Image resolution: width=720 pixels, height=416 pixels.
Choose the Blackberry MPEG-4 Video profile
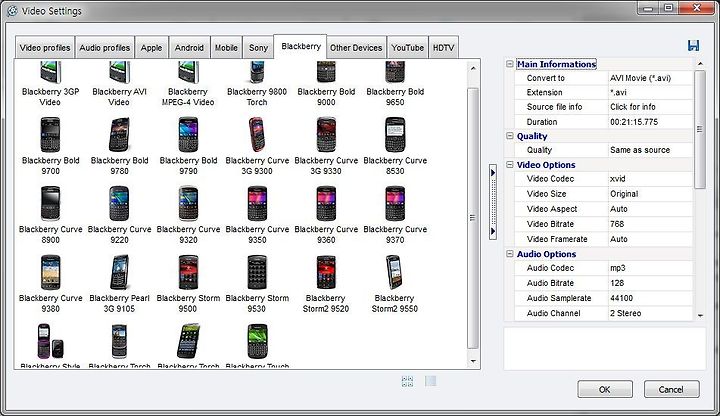tap(188, 73)
